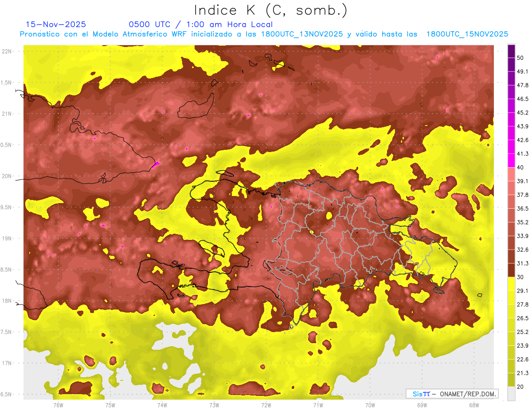
Task: Click the colorbar value '46.5'
Action: [523, 99]
